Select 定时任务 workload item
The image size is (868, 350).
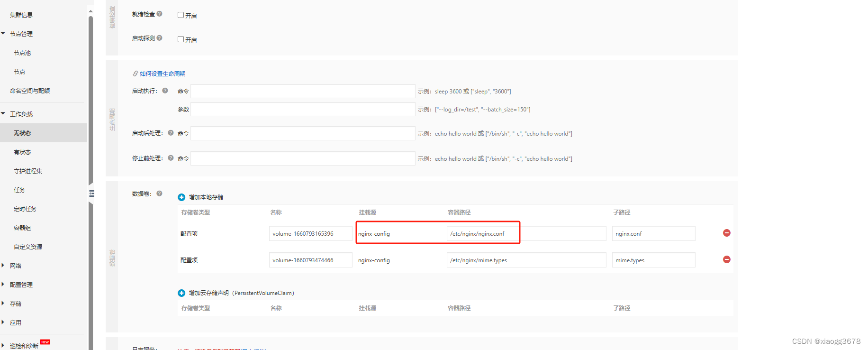[x=25, y=209]
